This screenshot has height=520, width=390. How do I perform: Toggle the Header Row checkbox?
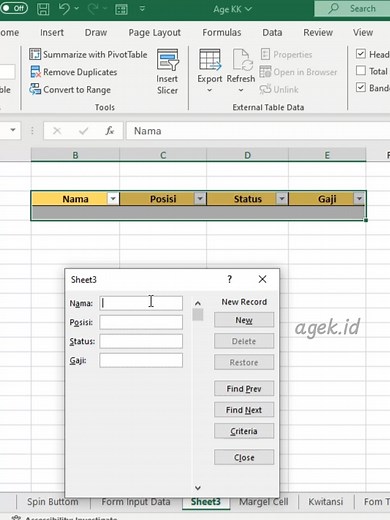point(361,54)
